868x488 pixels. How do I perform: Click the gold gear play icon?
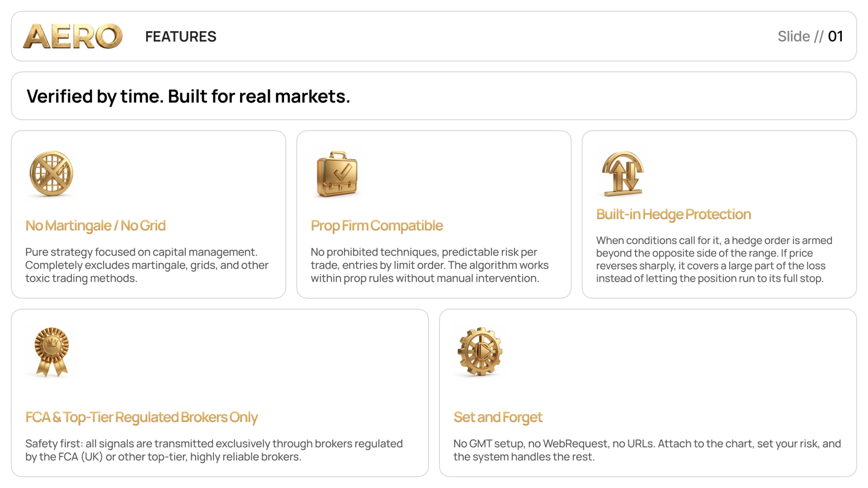pos(480,352)
